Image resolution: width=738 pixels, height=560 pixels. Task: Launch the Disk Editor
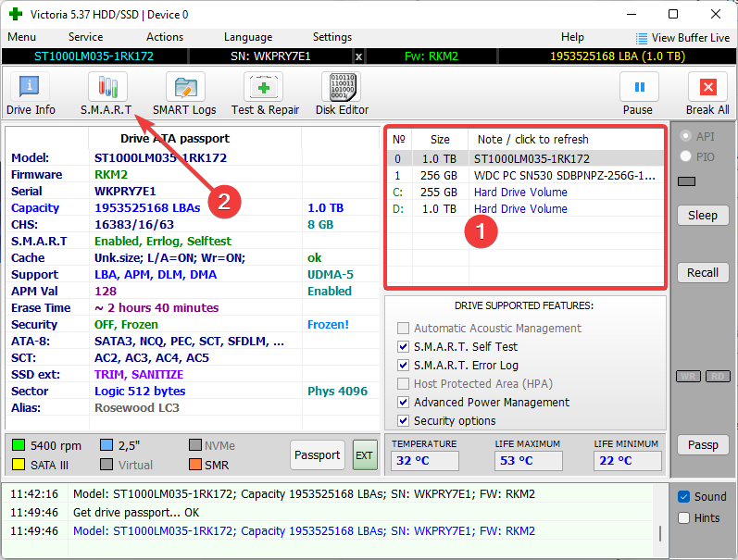[342, 94]
